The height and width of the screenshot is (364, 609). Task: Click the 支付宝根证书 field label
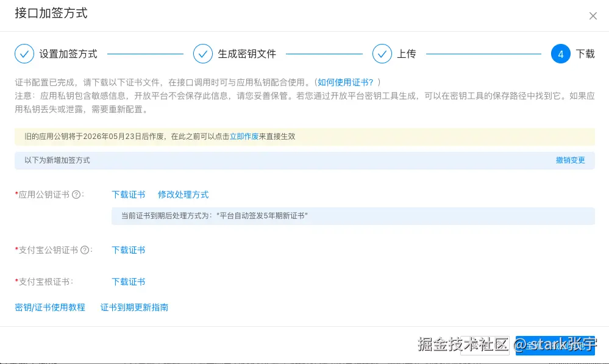44,282
